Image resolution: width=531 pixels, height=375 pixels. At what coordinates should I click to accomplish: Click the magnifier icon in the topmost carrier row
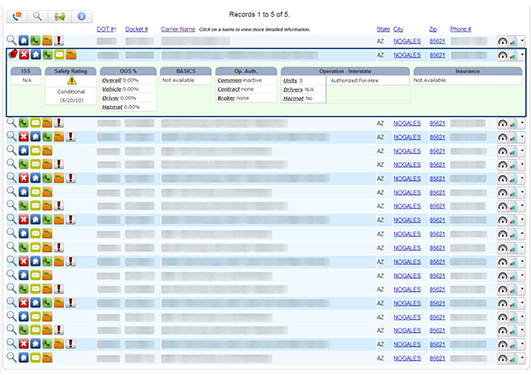pos(12,40)
